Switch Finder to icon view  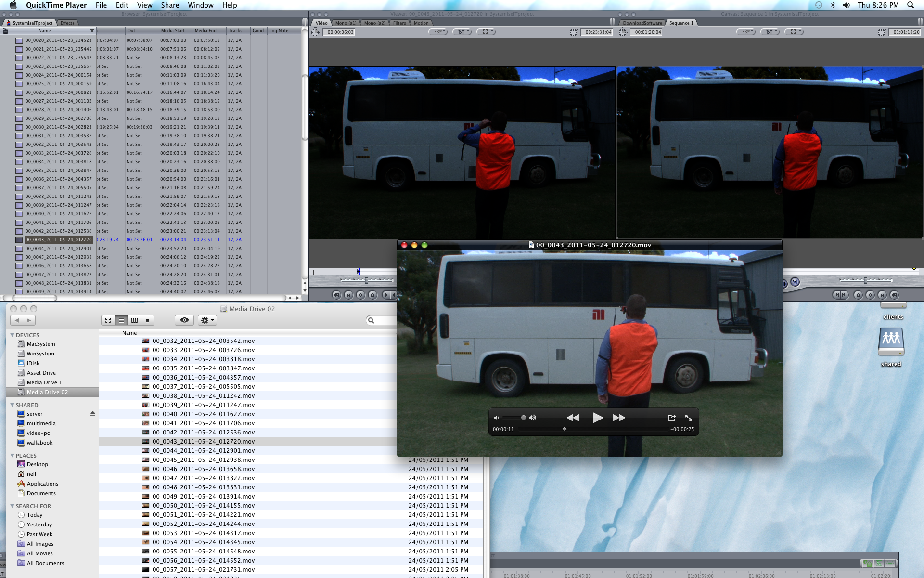(108, 320)
